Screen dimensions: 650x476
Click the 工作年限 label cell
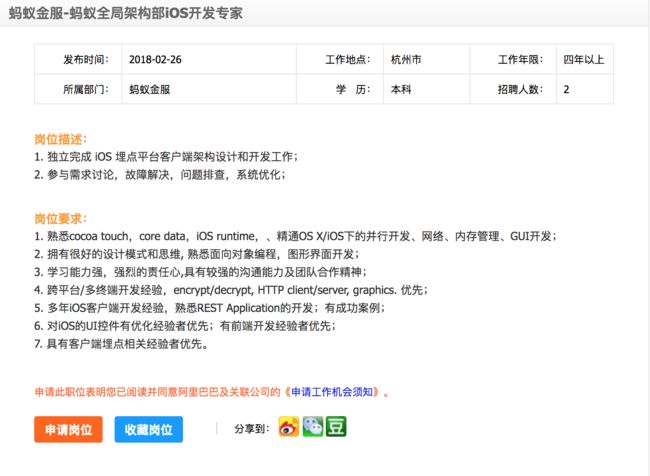pos(513,59)
